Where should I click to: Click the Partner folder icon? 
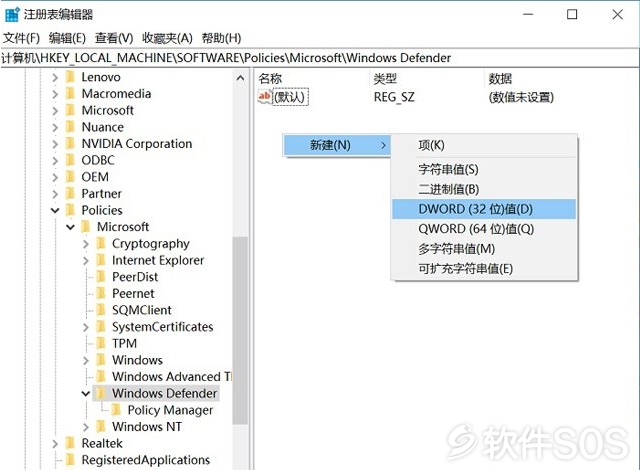(x=71, y=193)
